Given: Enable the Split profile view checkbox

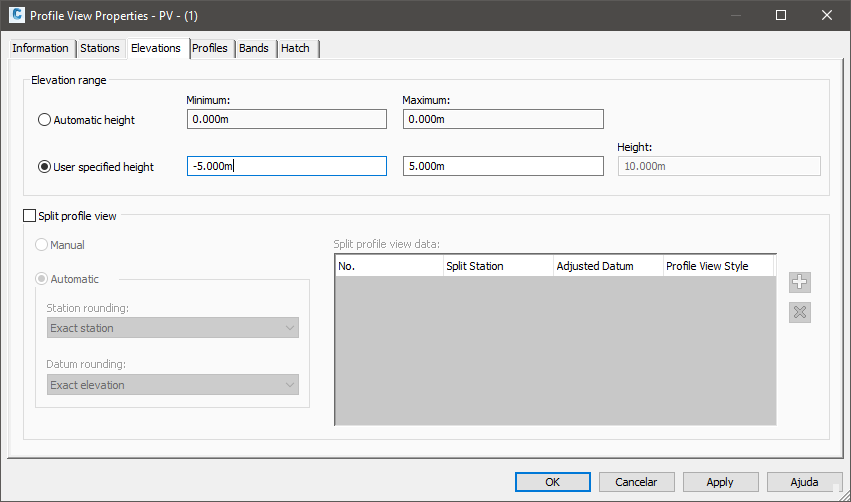Looking at the screenshot, I should coord(29,215).
